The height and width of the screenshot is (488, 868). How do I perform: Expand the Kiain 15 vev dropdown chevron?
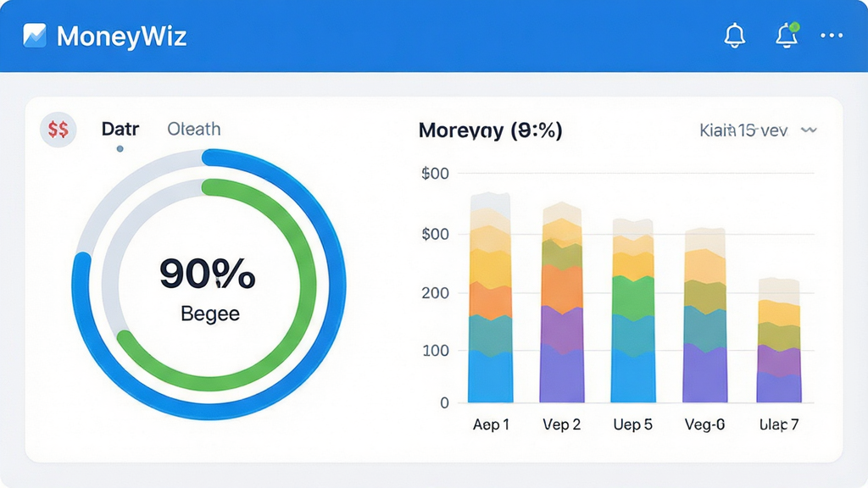pos(809,130)
